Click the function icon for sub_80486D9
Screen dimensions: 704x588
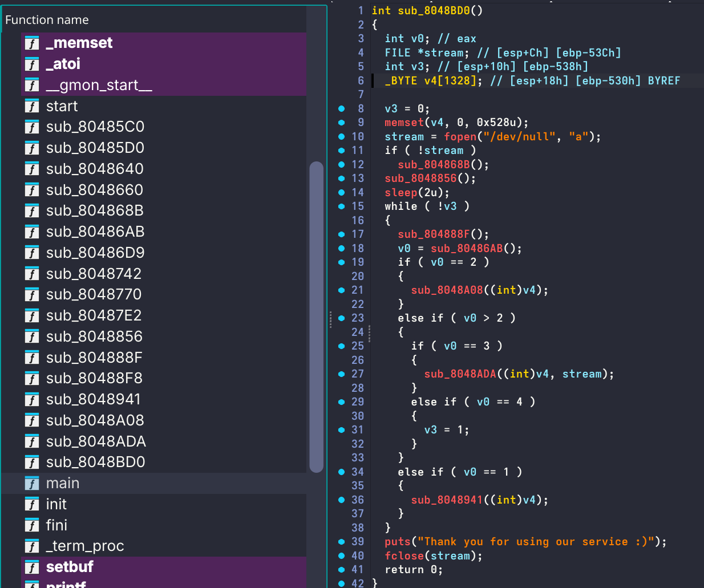tap(32, 253)
